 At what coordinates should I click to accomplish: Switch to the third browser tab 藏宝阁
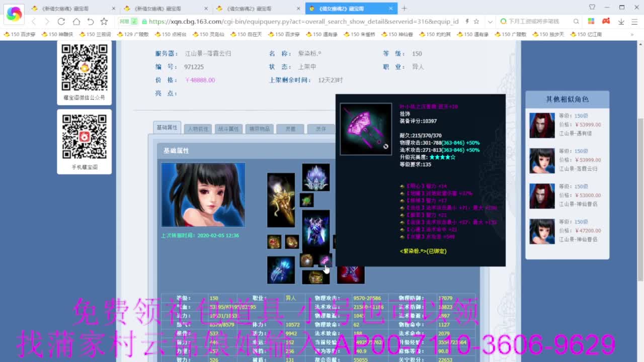point(257,9)
